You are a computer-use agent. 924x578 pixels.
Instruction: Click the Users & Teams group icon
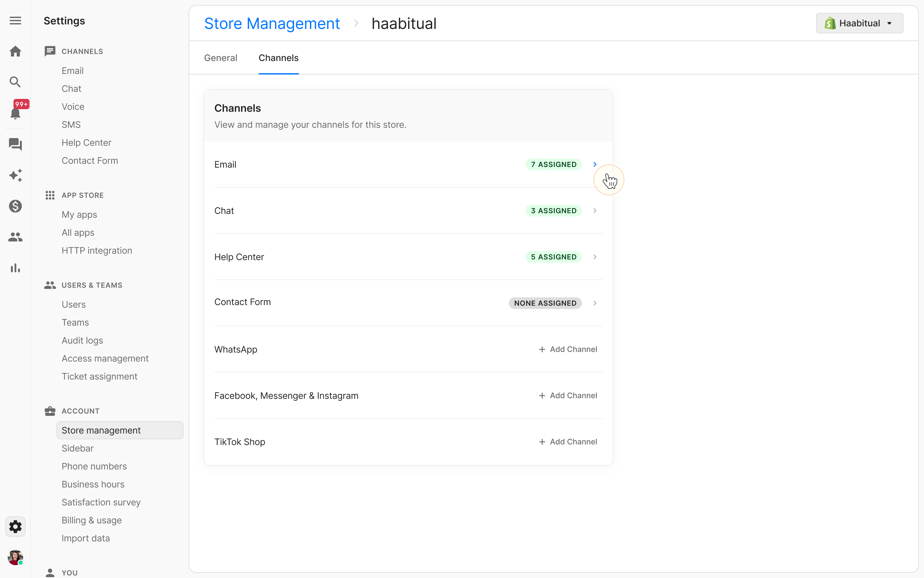(50, 285)
